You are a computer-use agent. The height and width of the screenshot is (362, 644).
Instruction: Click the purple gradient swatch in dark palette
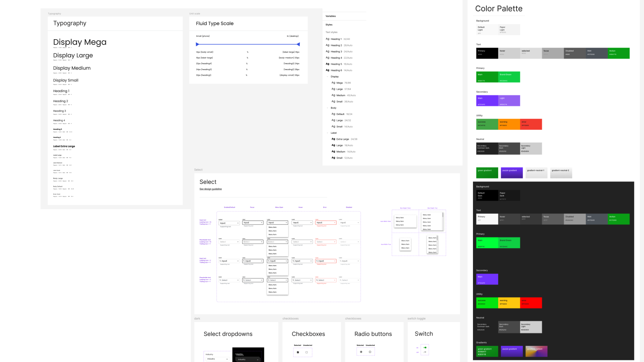(512, 351)
